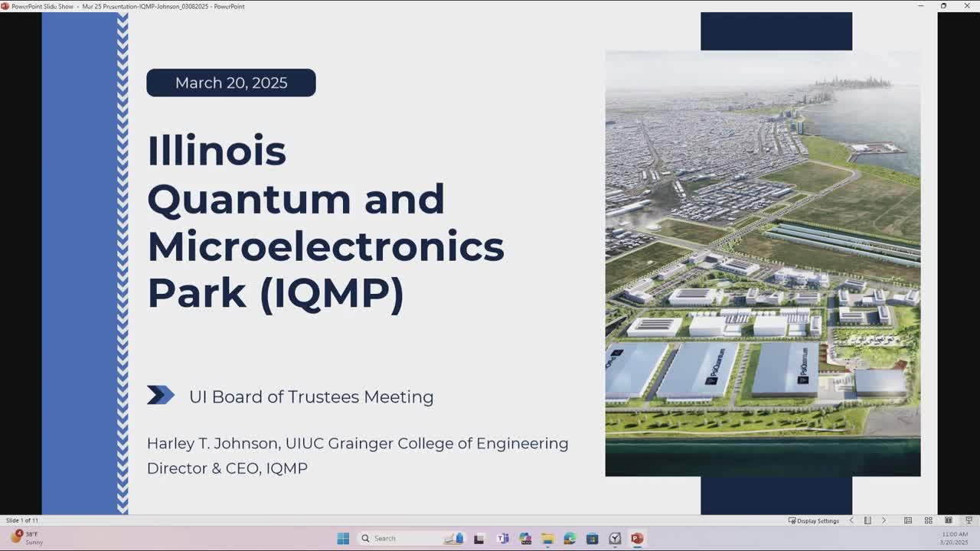Go to previous slide using the left arrow
This screenshot has width=980, height=551.
click(x=851, y=520)
